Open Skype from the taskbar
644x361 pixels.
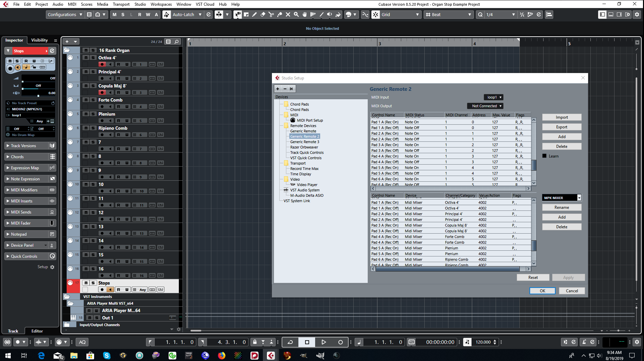click(107, 355)
